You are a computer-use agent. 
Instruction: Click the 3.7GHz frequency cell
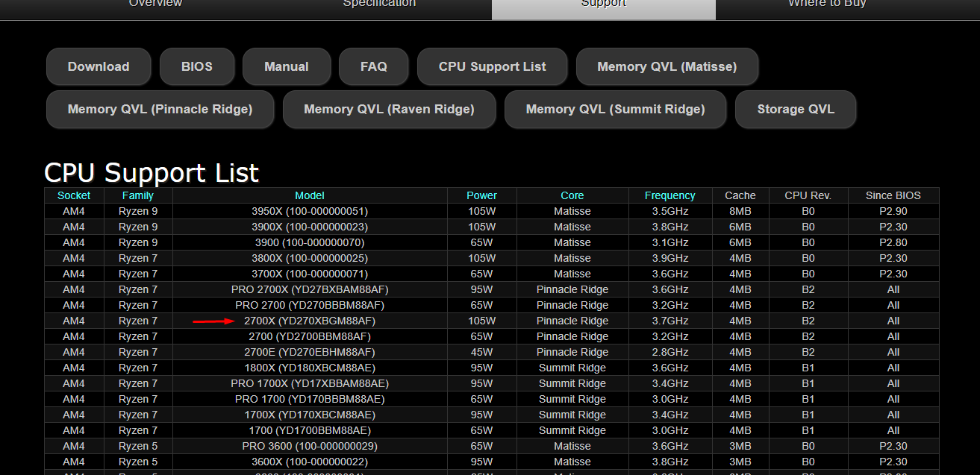point(670,321)
